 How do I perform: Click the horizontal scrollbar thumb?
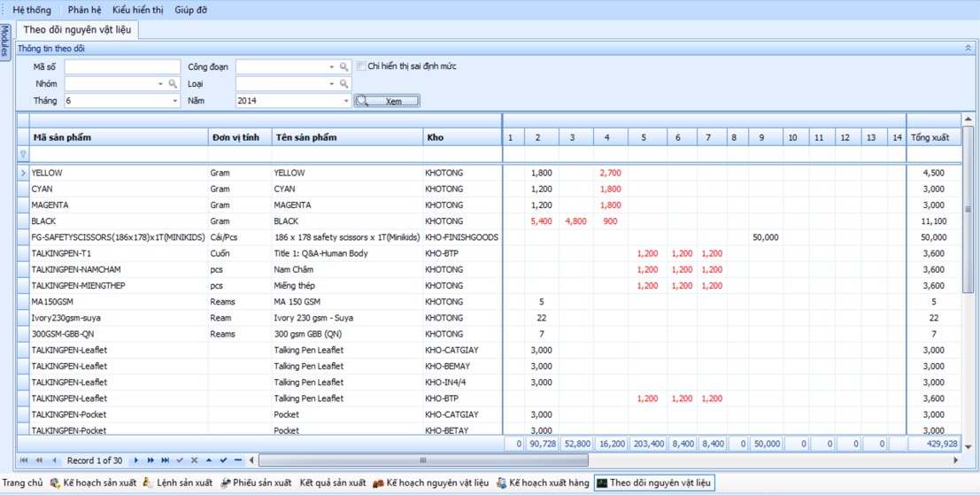423,460
